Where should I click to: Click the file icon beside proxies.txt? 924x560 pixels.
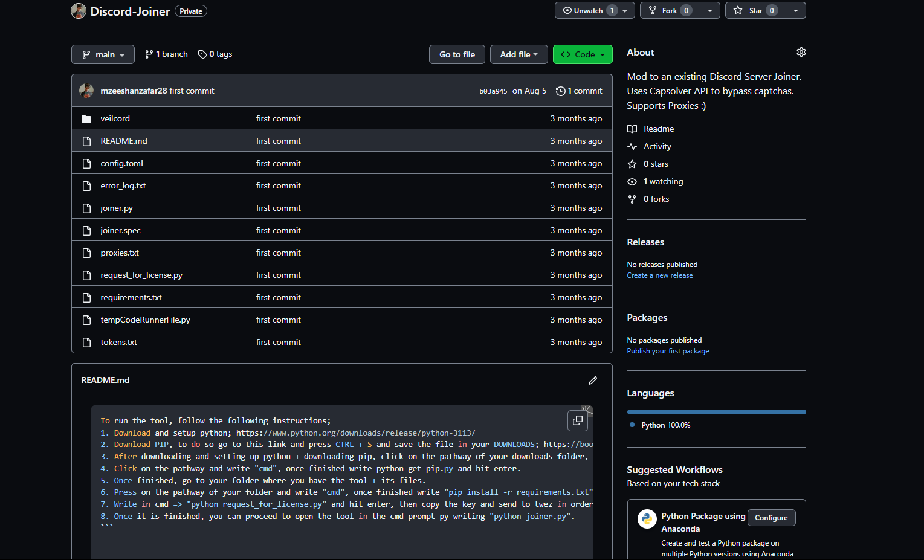pyautogui.click(x=86, y=253)
